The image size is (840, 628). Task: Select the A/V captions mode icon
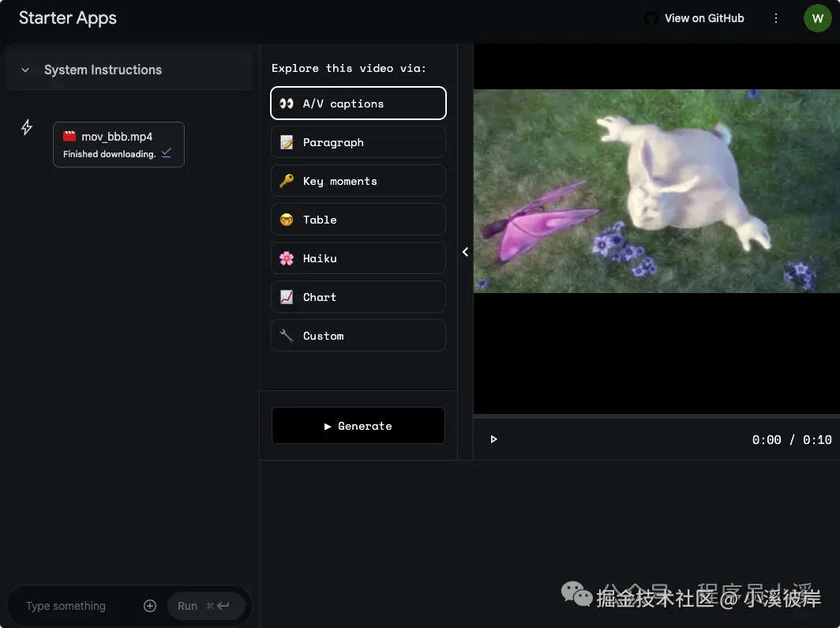[286, 103]
